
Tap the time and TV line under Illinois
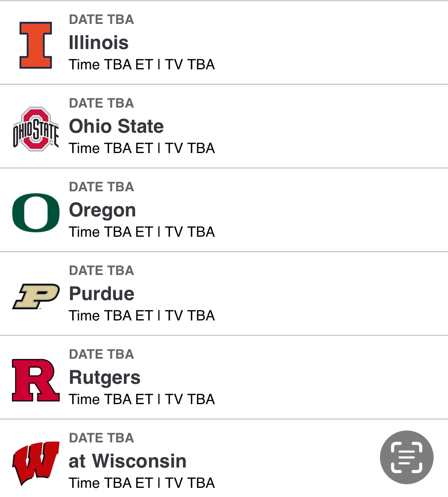pos(142,65)
